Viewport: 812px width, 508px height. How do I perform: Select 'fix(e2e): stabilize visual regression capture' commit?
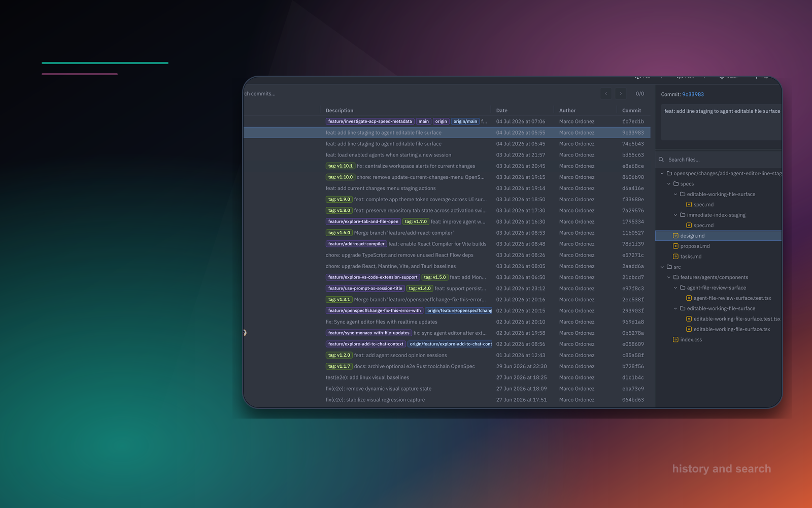click(447, 400)
